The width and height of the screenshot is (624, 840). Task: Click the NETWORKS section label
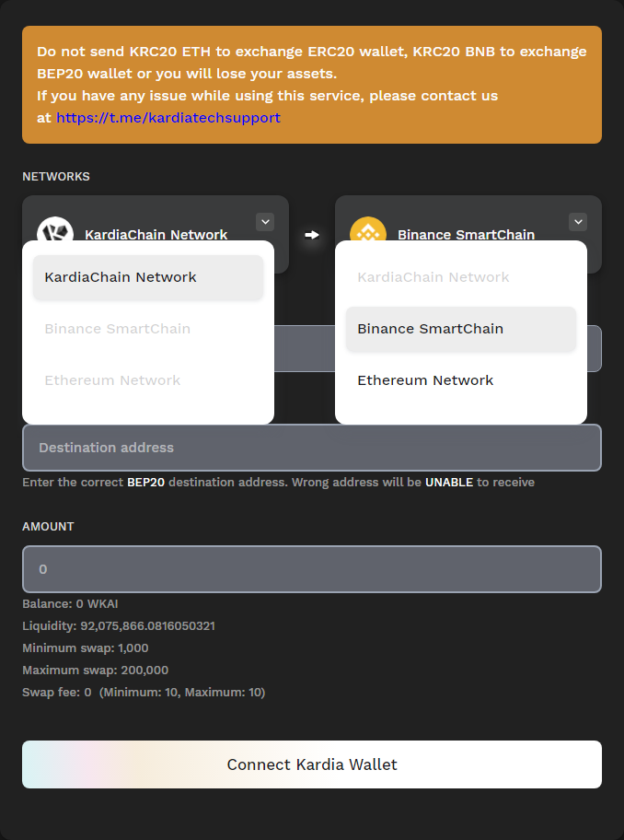point(55,176)
